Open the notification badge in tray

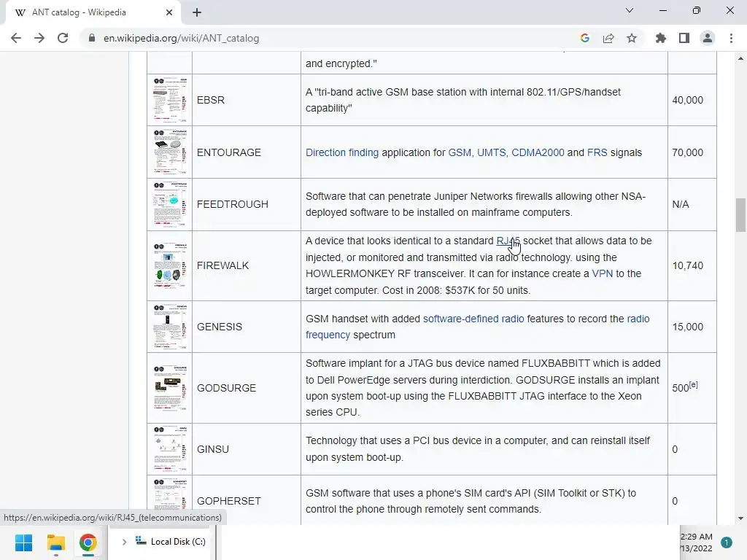point(727,542)
